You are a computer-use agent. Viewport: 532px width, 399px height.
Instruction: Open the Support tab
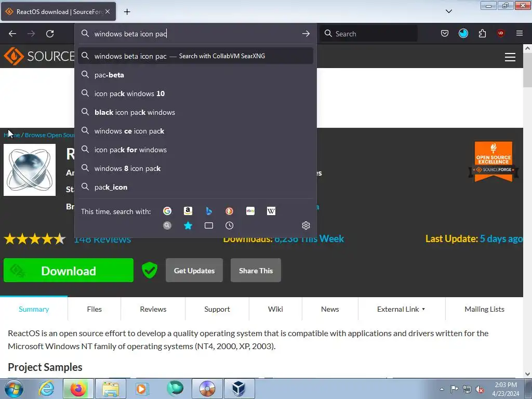coord(217,309)
